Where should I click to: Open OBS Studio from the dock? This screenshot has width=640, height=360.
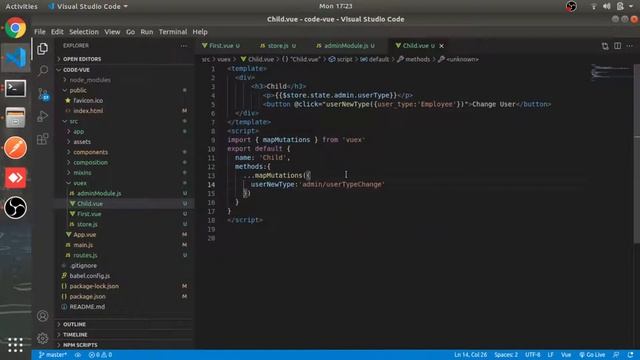[16, 207]
